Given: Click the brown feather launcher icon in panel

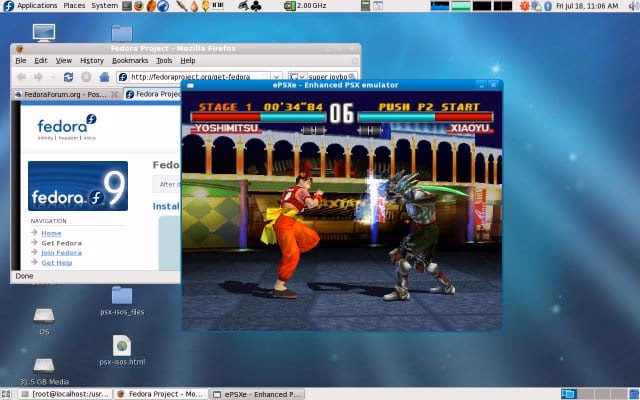Looking at the screenshot, I should click(x=151, y=6).
